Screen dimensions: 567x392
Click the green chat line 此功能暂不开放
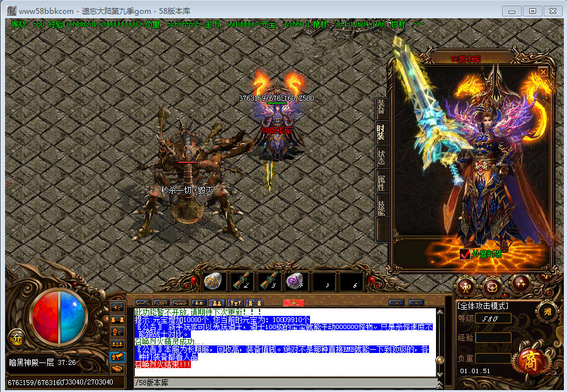(198, 312)
